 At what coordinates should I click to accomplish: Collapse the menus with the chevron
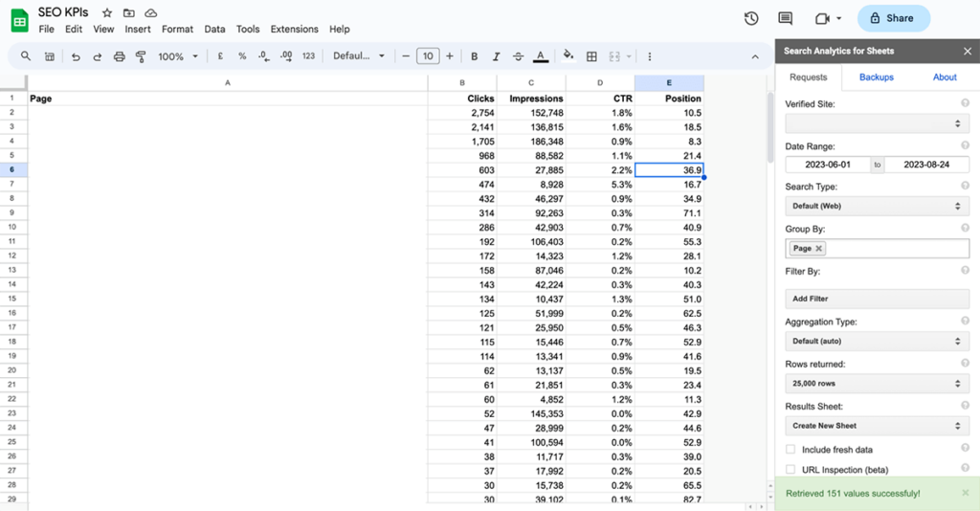tap(755, 56)
